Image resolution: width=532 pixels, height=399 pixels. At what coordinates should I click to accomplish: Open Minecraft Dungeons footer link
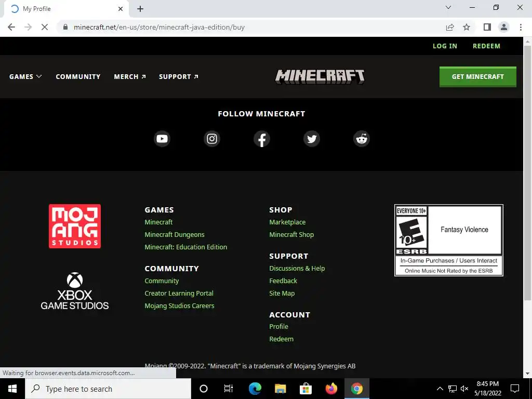pyautogui.click(x=175, y=235)
